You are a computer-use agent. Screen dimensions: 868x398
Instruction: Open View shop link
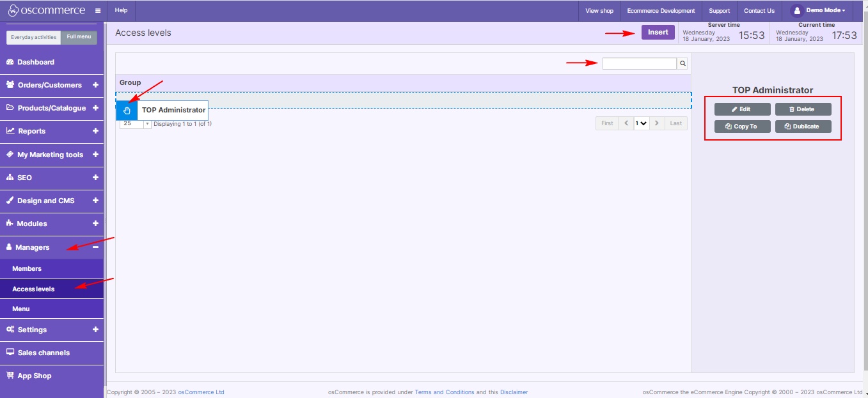point(599,11)
